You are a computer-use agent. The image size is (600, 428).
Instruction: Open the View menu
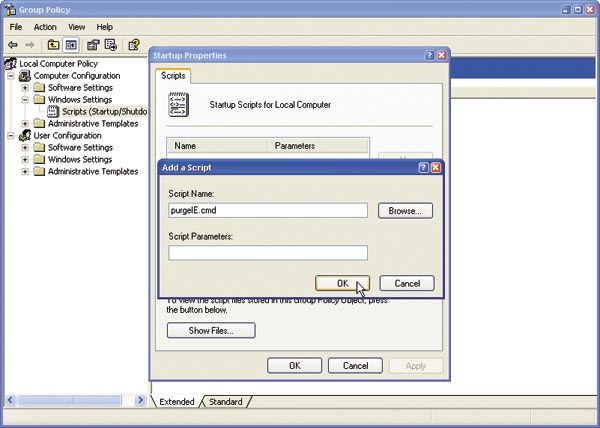[x=77, y=27]
